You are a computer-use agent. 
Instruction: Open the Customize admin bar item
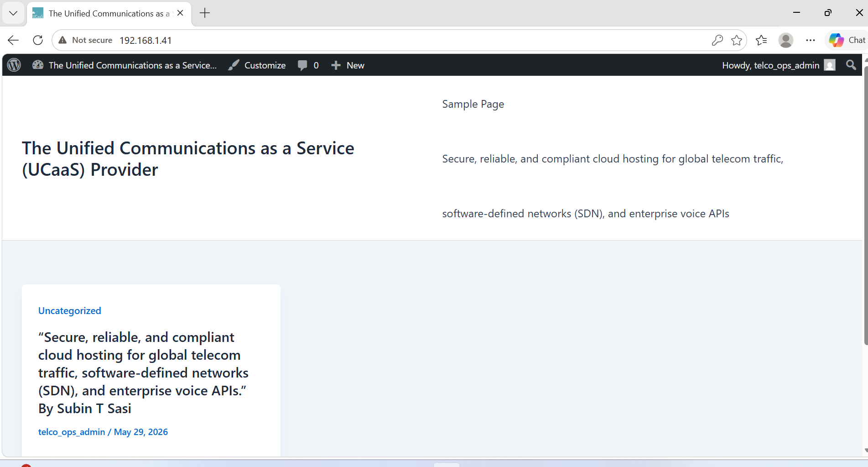[257, 65]
